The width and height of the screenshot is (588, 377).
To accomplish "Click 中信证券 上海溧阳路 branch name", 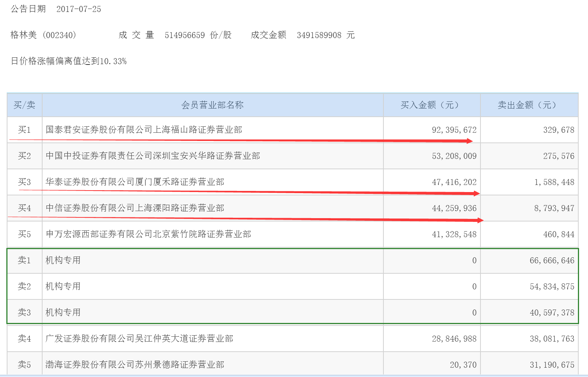I will coord(135,208).
